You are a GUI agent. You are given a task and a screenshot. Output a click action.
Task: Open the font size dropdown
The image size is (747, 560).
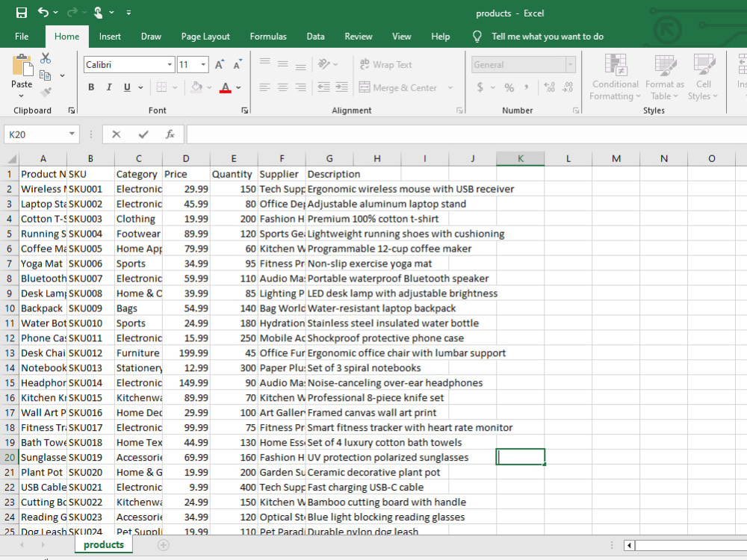[203, 64]
